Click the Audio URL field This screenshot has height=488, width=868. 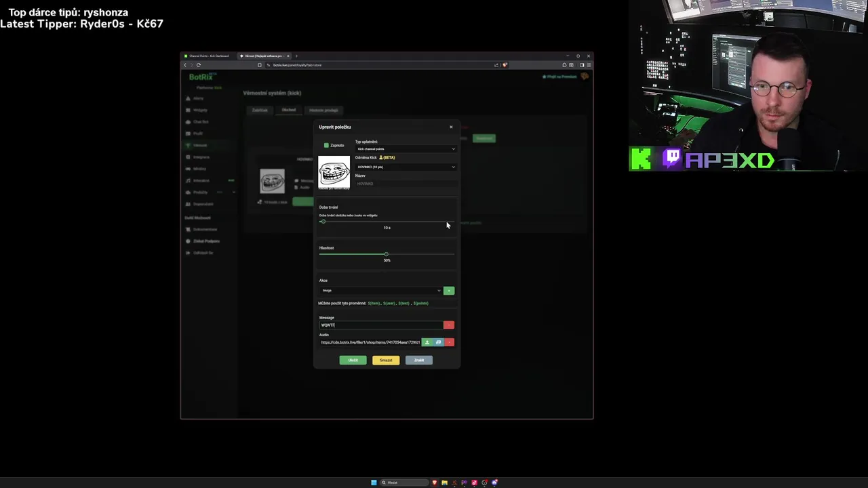coord(370,342)
